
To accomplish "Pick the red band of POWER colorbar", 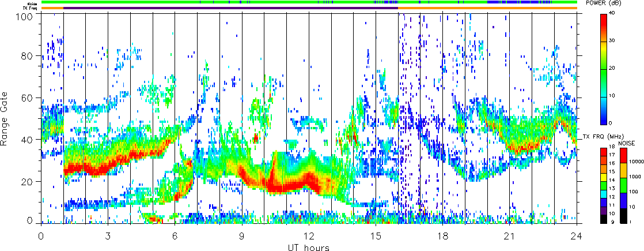I will pyautogui.click(x=604, y=27).
